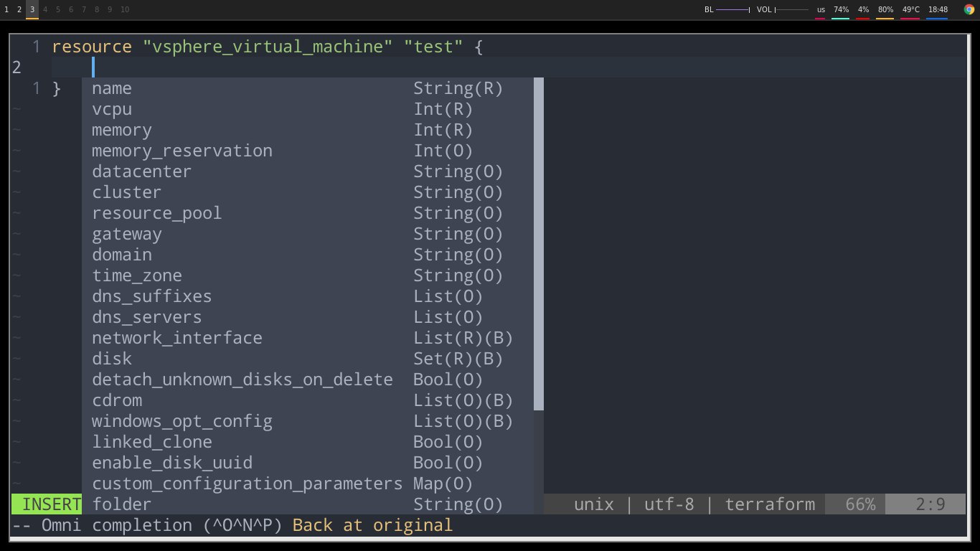Click the us keyboard layout indicator
The height and width of the screenshot is (551, 980).
click(x=821, y=9)
